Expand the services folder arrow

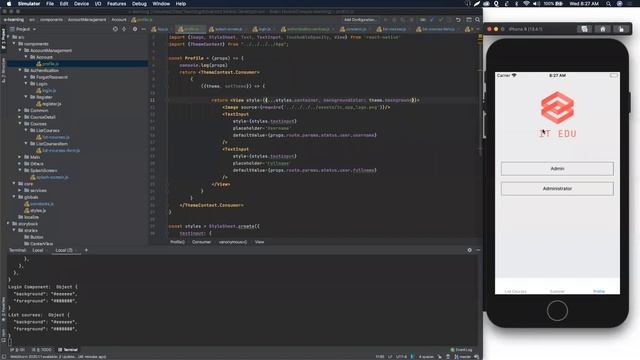point(20,190)
